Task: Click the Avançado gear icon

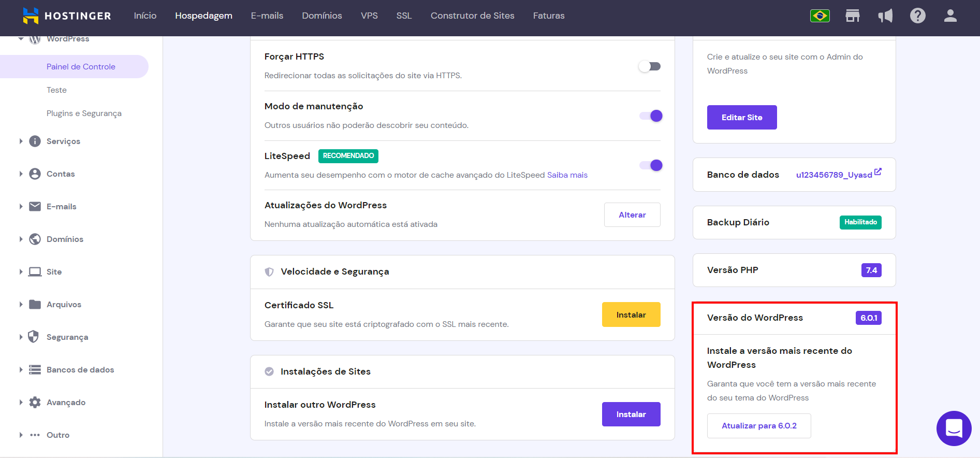Action: click(35, 403)
